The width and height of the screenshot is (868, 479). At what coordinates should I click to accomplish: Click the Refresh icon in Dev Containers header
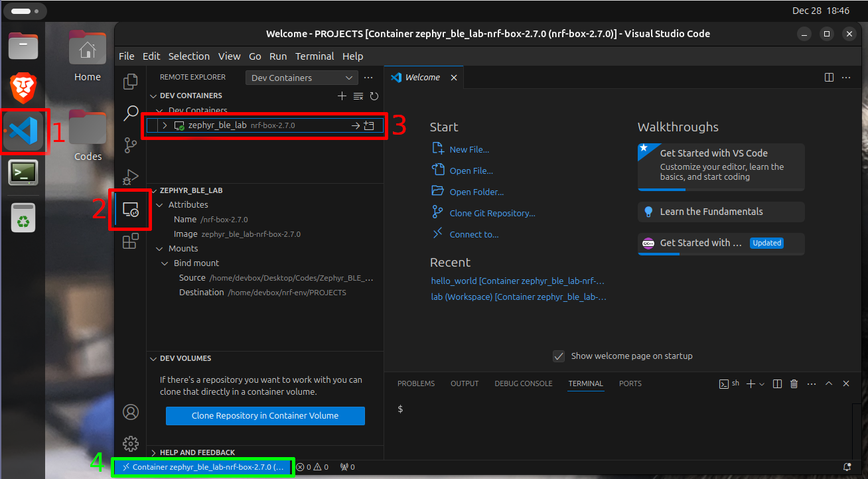(374, 96)
